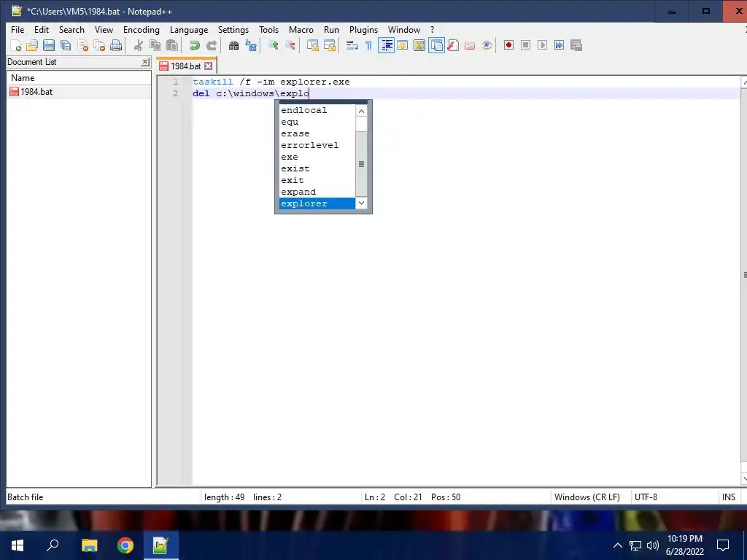
Task: Zoom in using the toolbar icon
Action: [273, 45]
